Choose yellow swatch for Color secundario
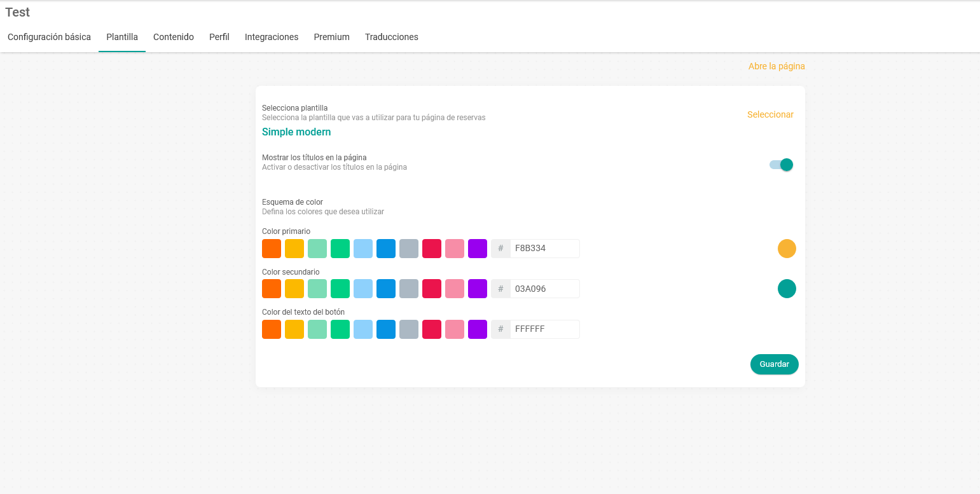Screen dimensions: 980x494 [x=294, y=289]
